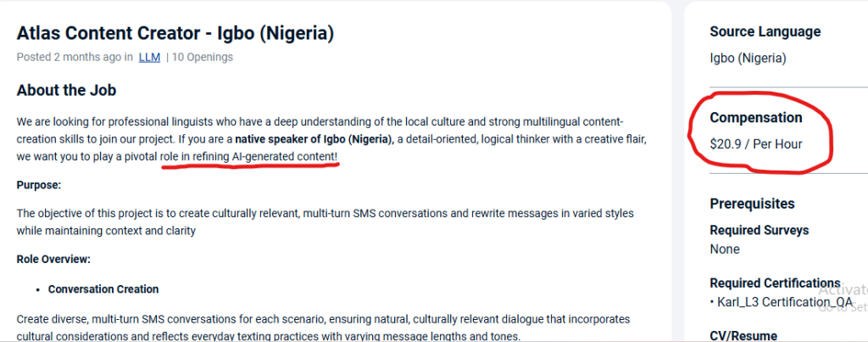
Task: Click the bold "native speaker of Igbo (Nigeria)" text
Action: (314, 139)
